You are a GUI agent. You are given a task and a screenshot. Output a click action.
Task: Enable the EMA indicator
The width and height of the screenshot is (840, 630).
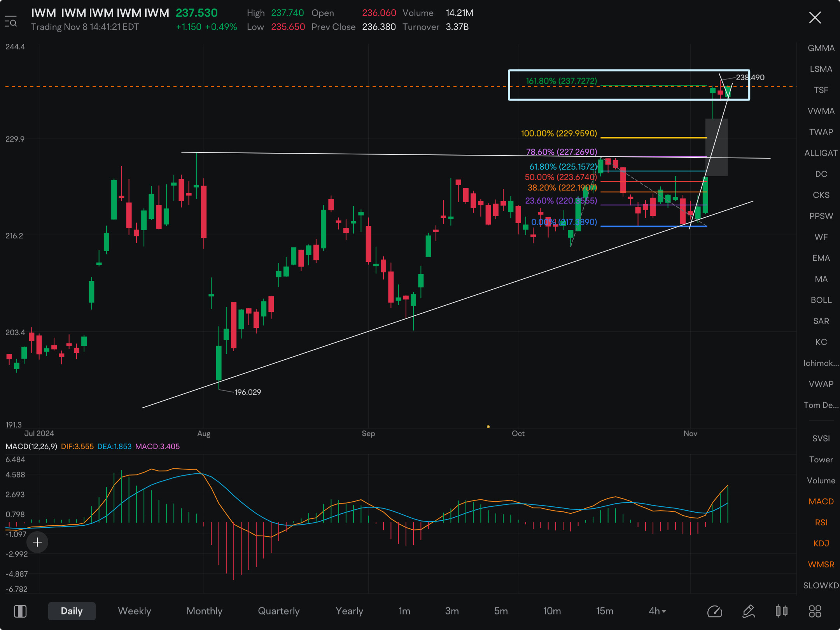point(821,258)
